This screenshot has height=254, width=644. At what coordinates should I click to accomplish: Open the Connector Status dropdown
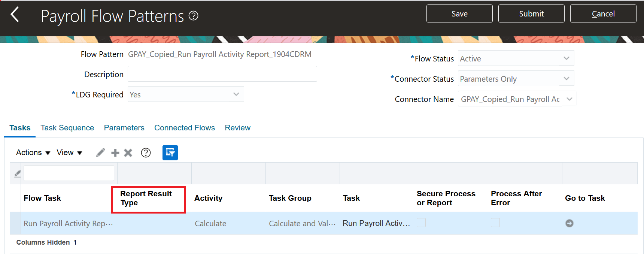[x=566, y=79]
